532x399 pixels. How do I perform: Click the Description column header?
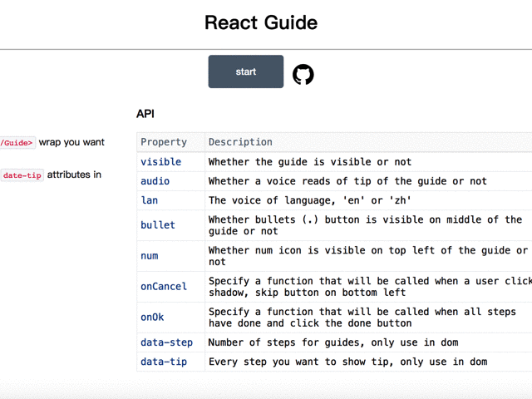(x=240, y=142)
